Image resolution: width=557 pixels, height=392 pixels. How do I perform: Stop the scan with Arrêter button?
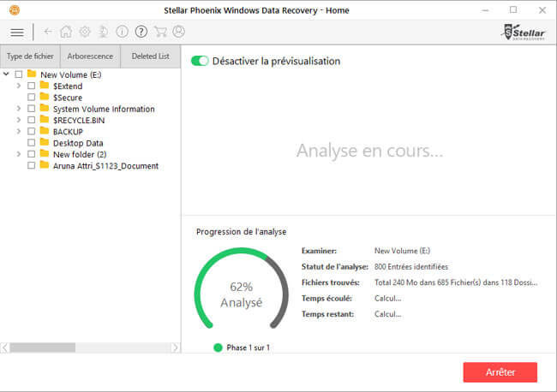pos(500,372)
